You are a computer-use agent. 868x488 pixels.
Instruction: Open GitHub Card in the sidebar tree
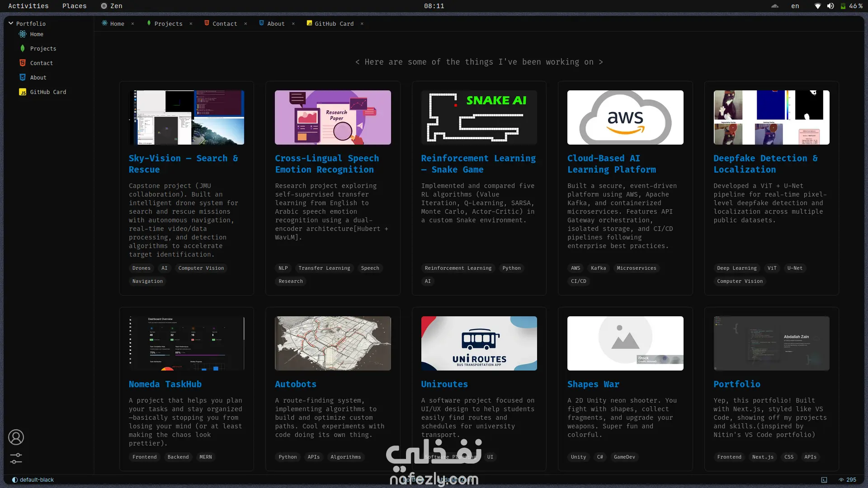tap(48, 92)
